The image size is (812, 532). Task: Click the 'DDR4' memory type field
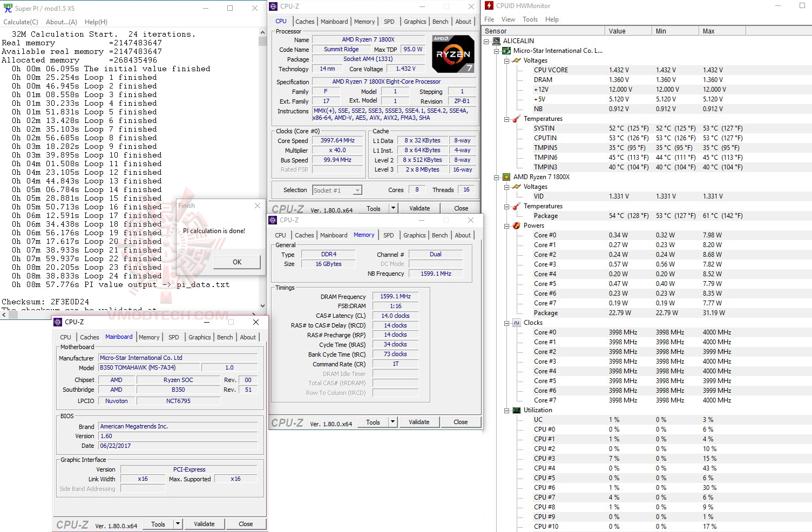[x=329, y=254]
